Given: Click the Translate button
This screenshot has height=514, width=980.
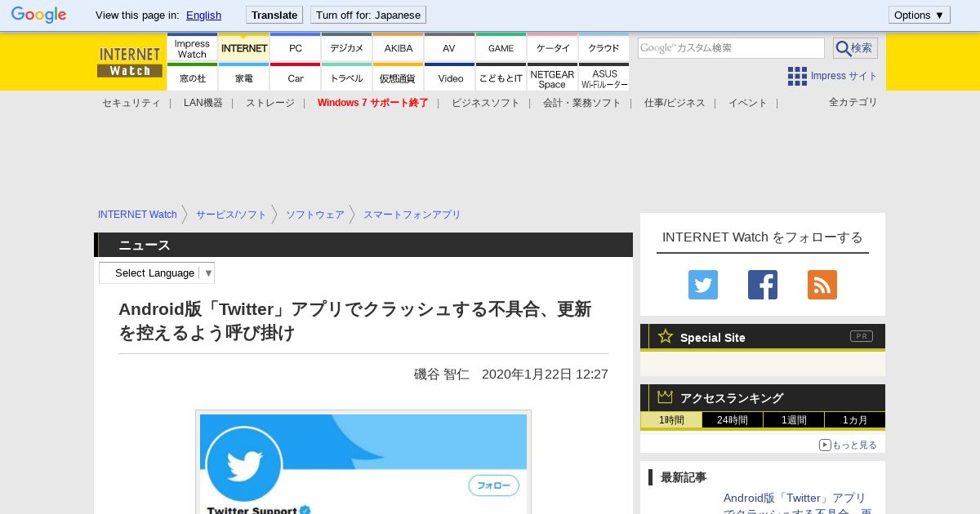Looking at the screenshot, I should pyautogui.click(x=274, y=15).
